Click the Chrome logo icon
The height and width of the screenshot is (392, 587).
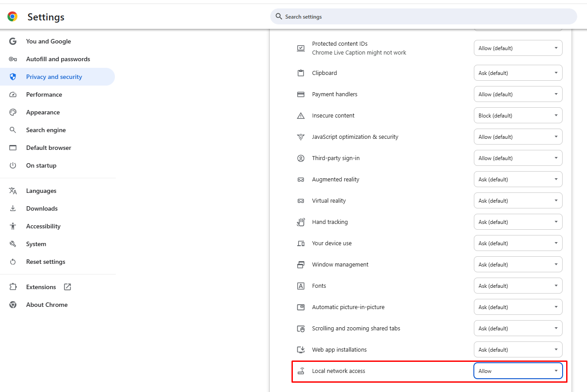tap(12, 17)
